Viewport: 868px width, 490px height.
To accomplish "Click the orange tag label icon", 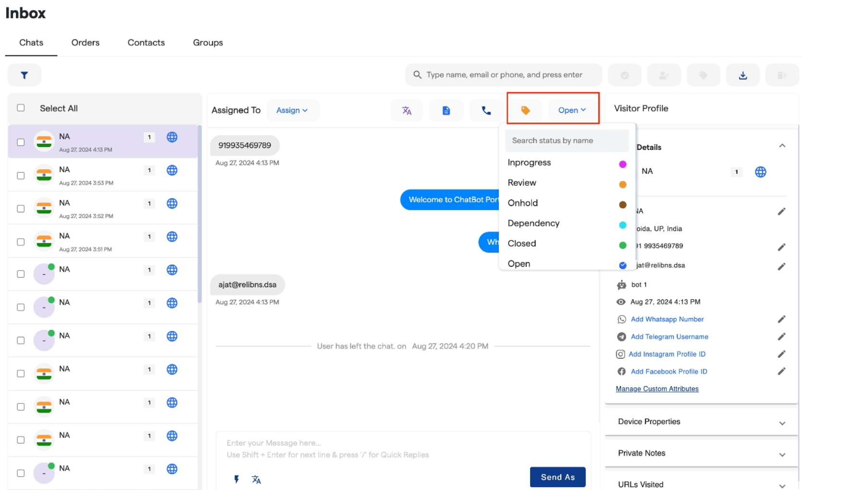I will [525, 110].
